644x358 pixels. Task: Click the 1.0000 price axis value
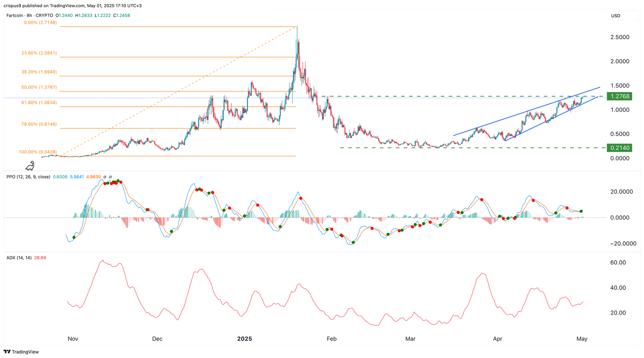(620, 110)
